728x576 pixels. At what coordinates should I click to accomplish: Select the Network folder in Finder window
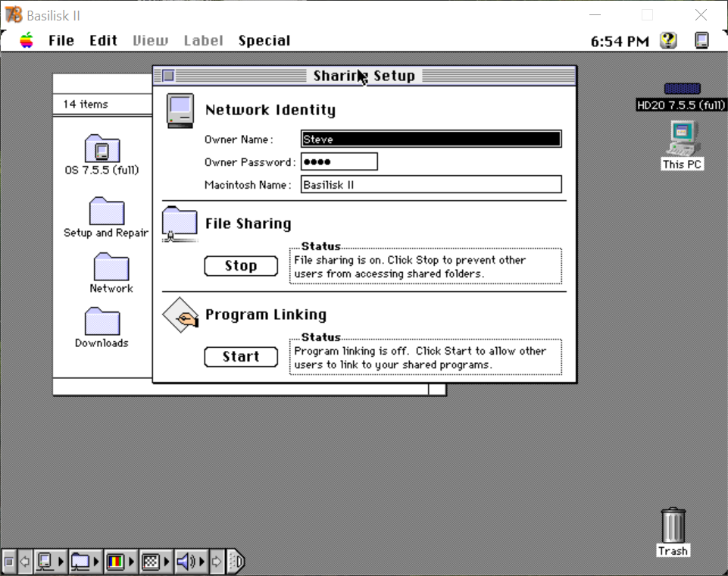[111, 267]
